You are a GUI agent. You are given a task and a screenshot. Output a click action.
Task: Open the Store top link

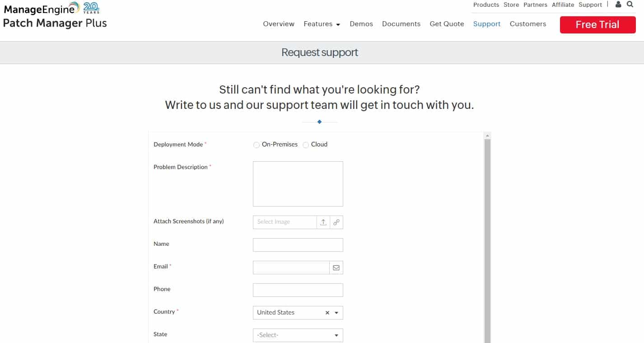pyautogui.click(x=511, y=5)
